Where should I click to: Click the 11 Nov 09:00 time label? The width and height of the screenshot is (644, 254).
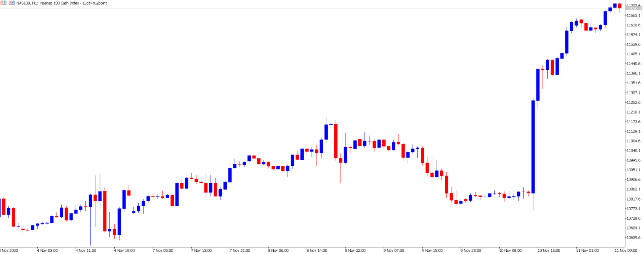626,251
